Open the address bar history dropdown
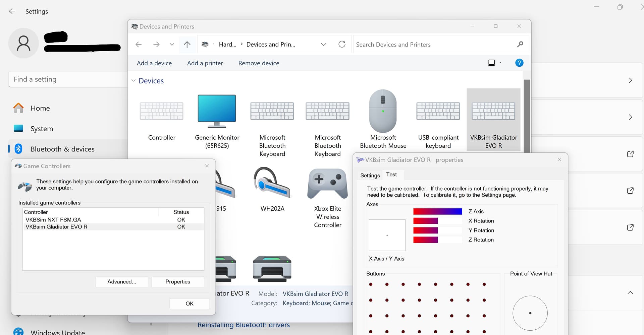Screen dimensions: 644x335 coord(323,44)
